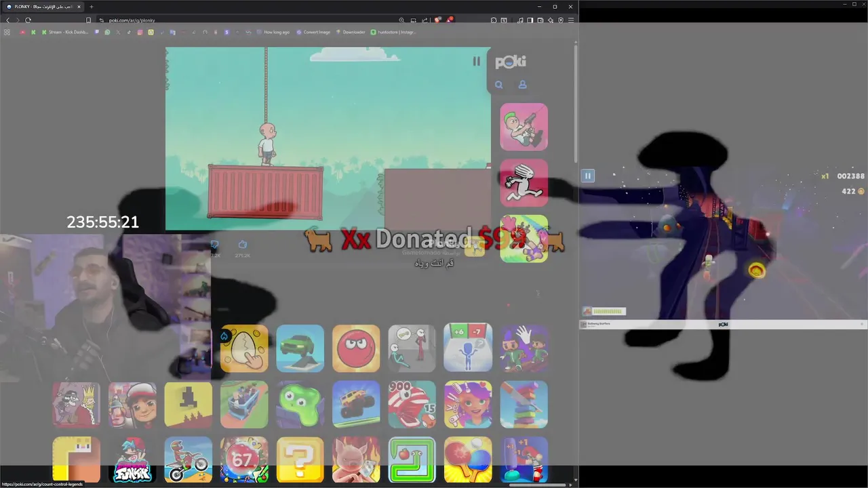Open the huntostore Instagram bookmark
The height and width of the screenshot is (488, 868).
pyautogui.click(x=393, y=32)
